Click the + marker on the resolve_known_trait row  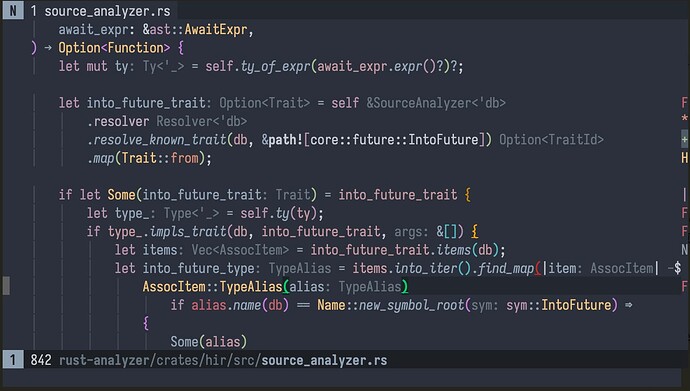click(x=684, y=140)
